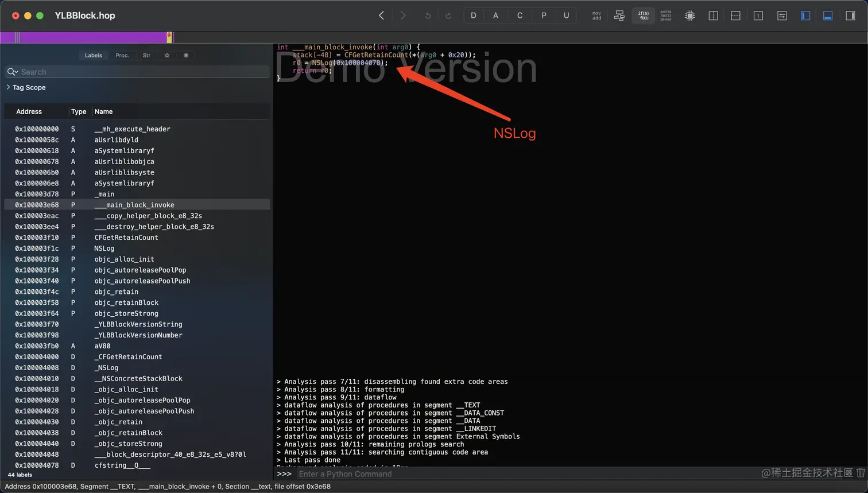Screen dimensions: 868x493
Task: Select the _main procedure row
Action: [137, 194]
